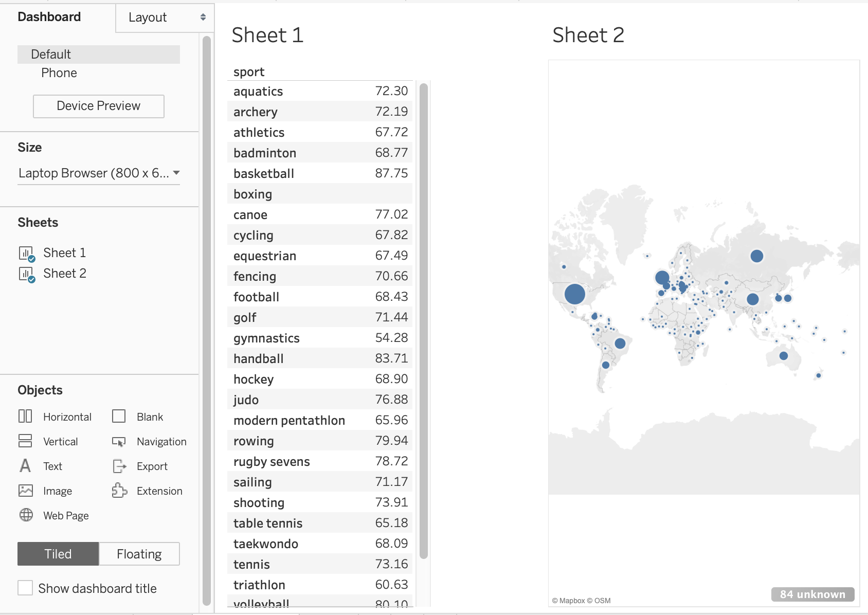Toggle Sheet 1's blue checkmark
Viewport: 868px width, 615px height.
[x=31, y=259]
